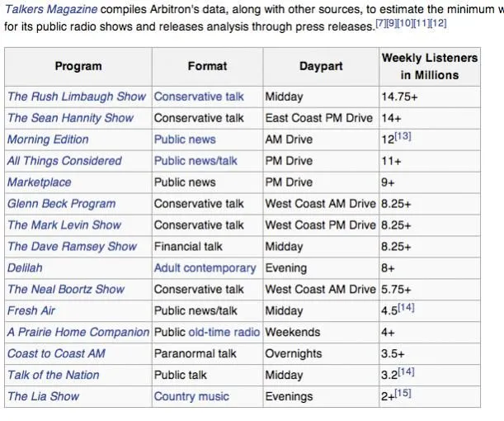Viewport: 504px width, 421px height.
Task: Open A Prairie Home Companion link
Action: [x=78, y=333]
